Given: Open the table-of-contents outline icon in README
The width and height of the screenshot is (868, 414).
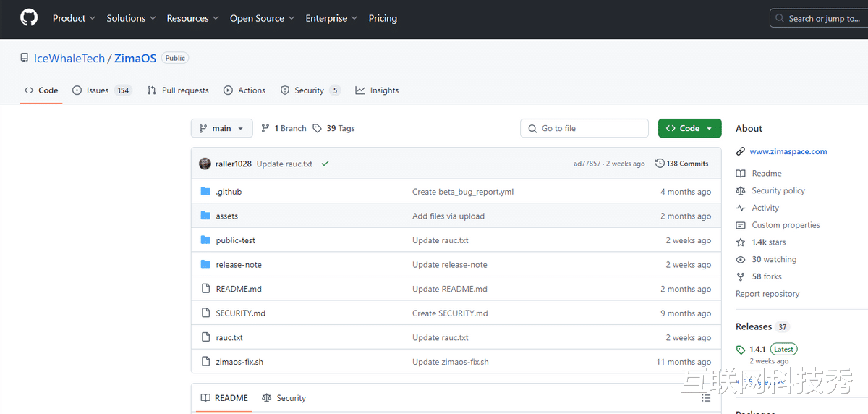Looking at the screenshot, I should pyautogui.click(x=706, y=398).
